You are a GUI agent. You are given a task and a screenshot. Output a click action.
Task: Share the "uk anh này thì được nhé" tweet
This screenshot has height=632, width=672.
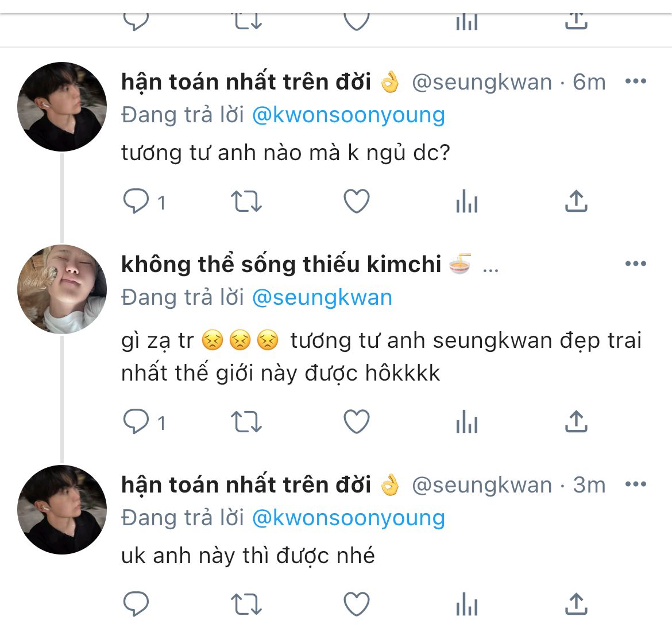pos(576,604)
